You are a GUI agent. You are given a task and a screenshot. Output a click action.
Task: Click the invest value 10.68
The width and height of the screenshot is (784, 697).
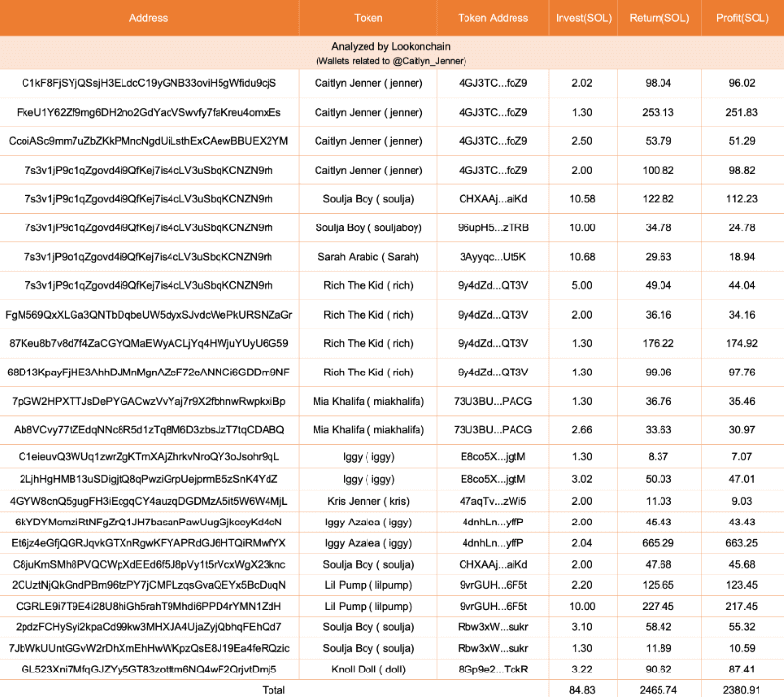[582, 257]
